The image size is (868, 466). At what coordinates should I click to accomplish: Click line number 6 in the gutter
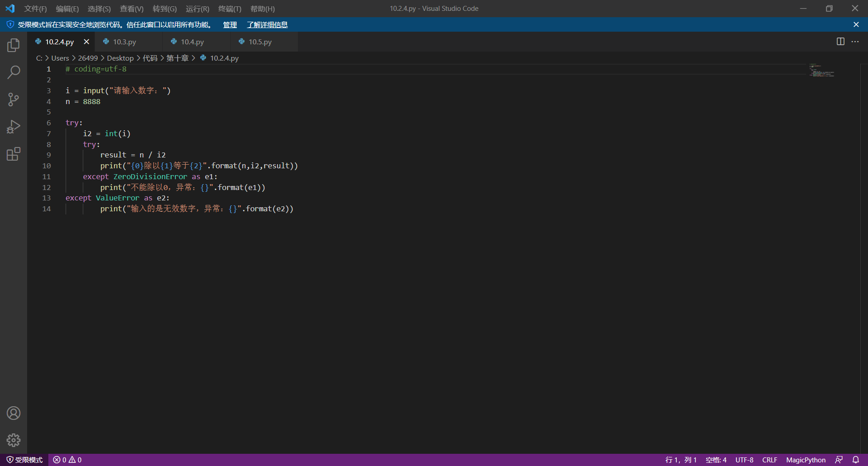[x=49, y=123]
